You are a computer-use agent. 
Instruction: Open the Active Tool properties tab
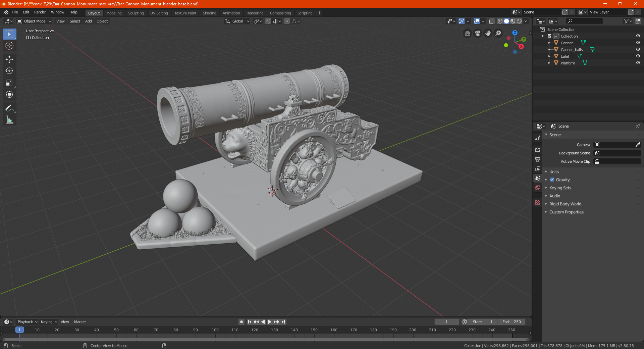(538, 138)
